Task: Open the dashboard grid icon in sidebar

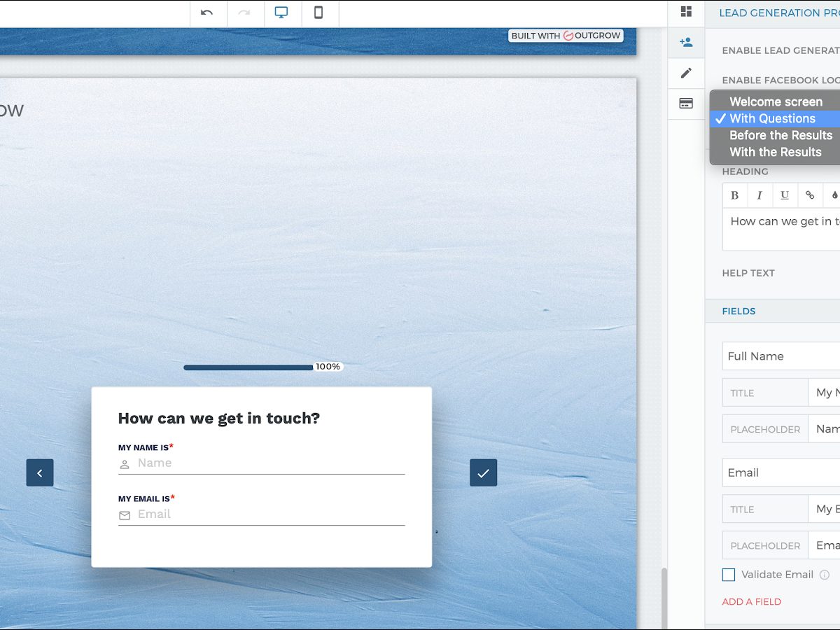Action: (x=686, y=12)
